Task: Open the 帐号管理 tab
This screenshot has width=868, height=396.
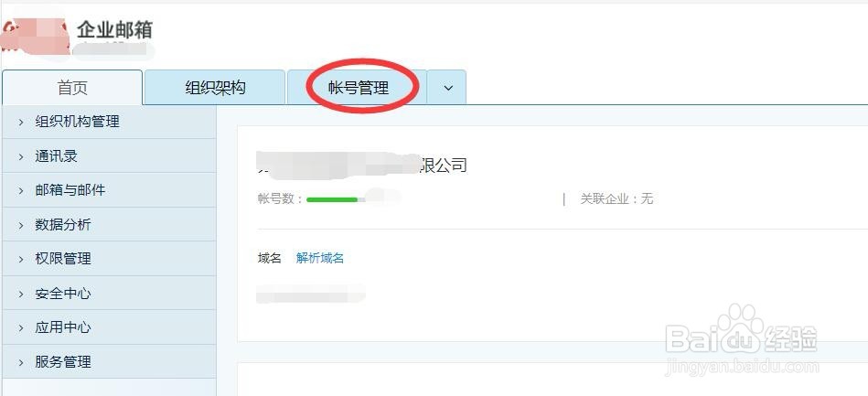Action: [x=359, y=88]
